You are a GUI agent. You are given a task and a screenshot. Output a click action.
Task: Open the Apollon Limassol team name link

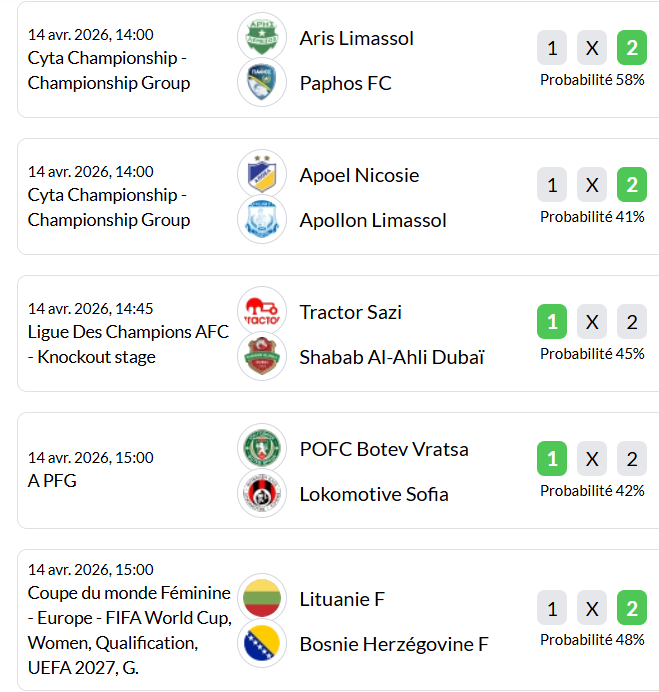(x=372, y=220)
